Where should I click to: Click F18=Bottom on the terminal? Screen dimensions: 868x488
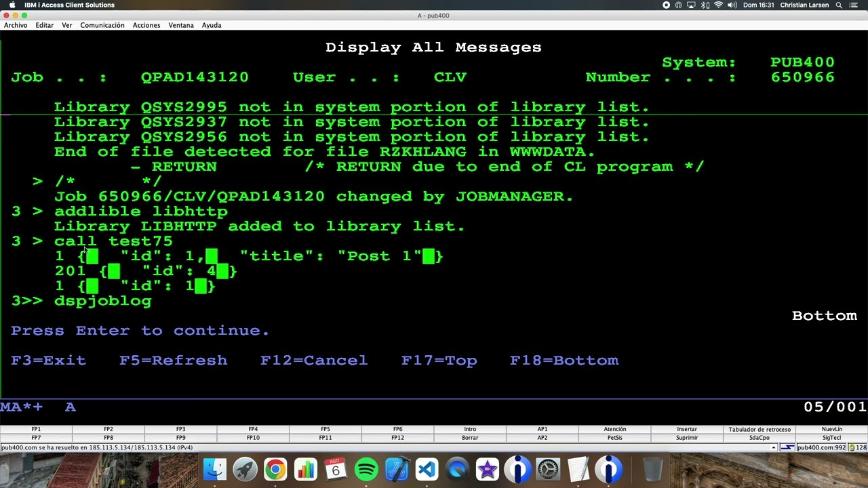click(x=564, y=361)
